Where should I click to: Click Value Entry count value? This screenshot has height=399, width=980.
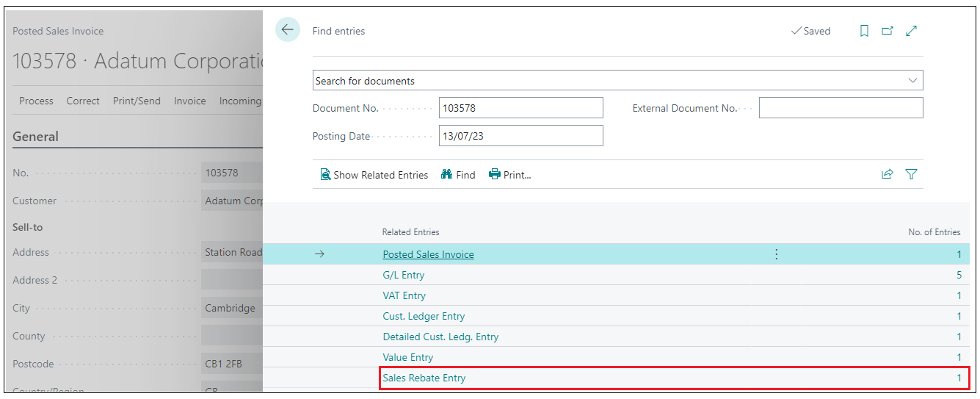tap(959, 357)
